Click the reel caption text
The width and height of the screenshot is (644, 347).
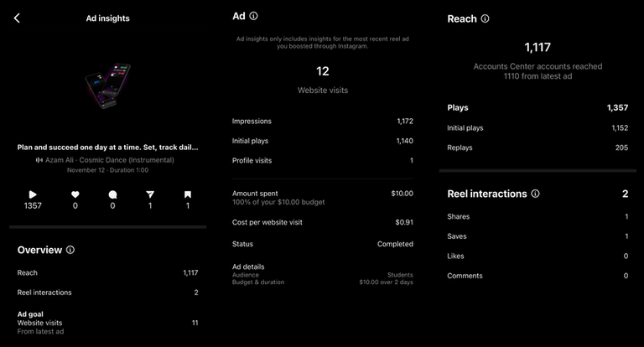(108, 147)
